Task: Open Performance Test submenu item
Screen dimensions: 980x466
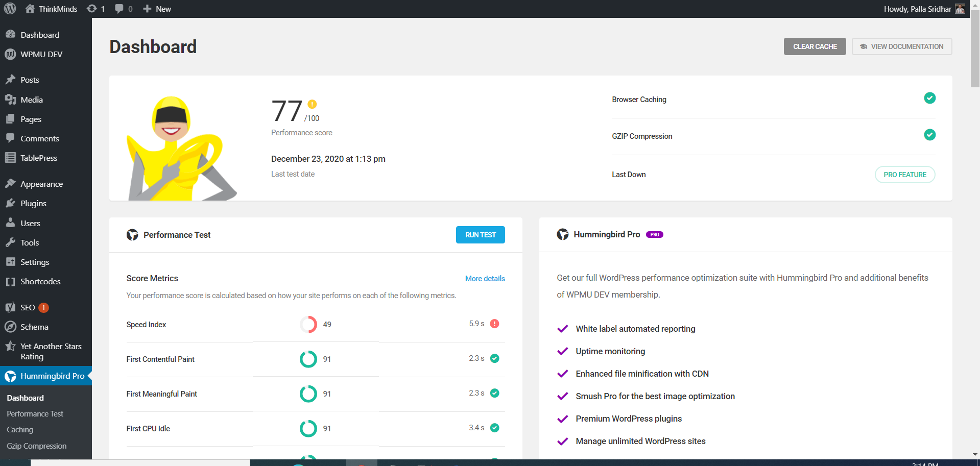Action: [35, 414]
